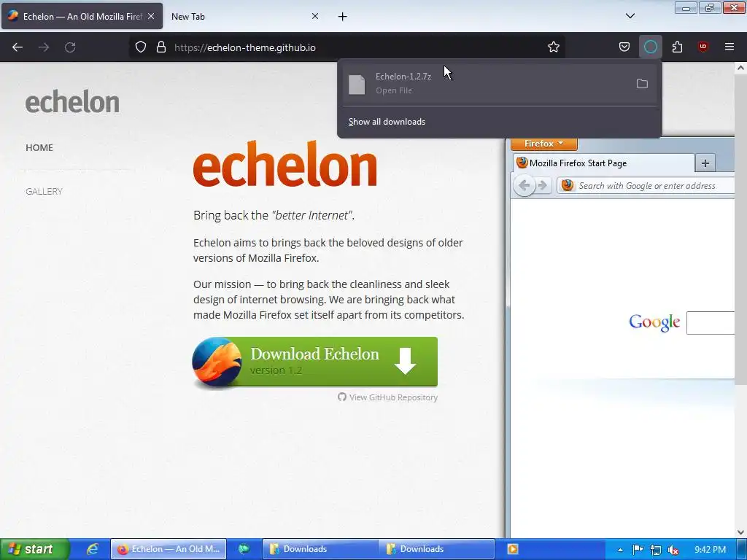
Task: Expand the list all tabs chevron
Action: point(630,16)
